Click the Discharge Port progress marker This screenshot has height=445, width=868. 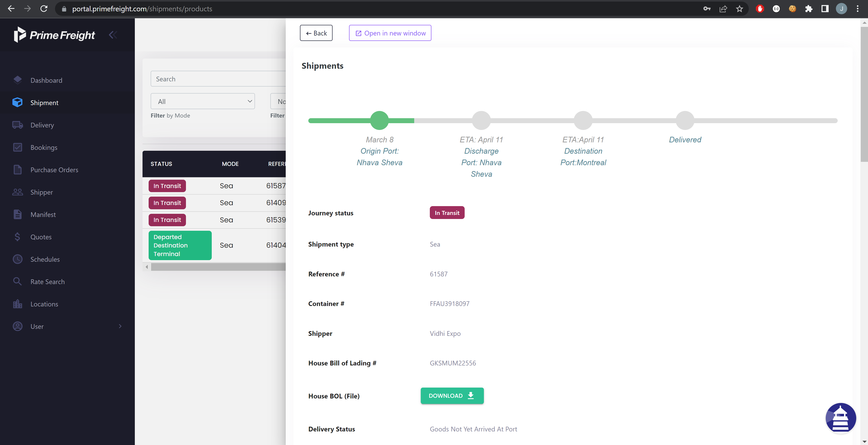pyautogui.click(x=481, y=120)
